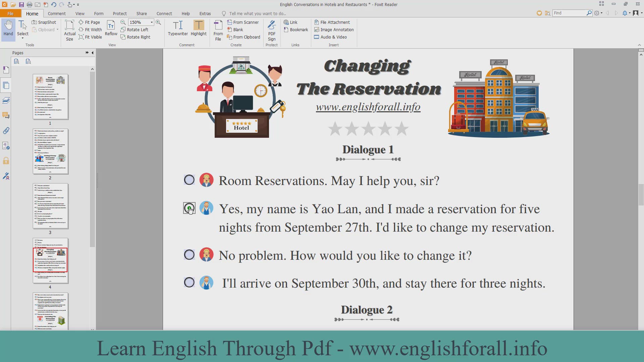This screenshot has width=644, height=362.
Task: Open the comments side panel icon
Action: pyautogui.click(x=6, y=115)
